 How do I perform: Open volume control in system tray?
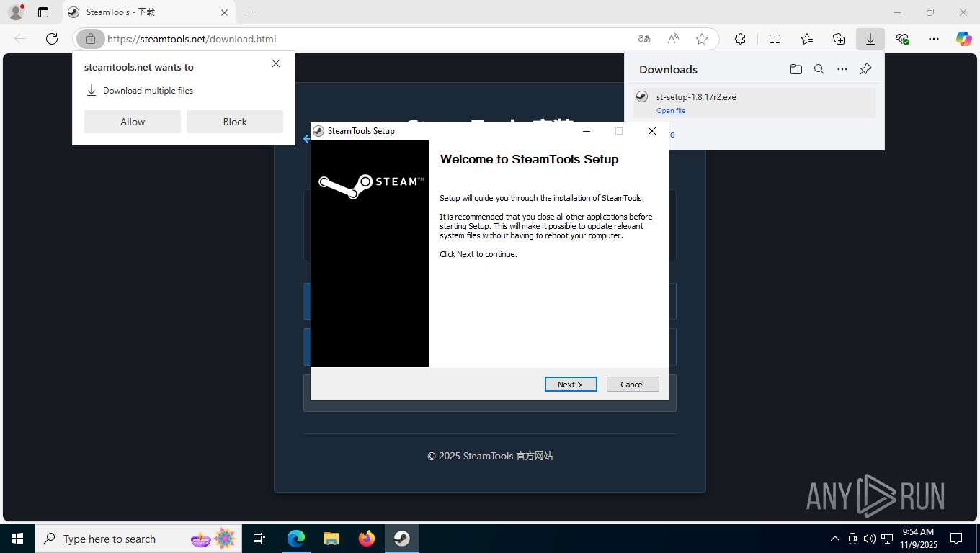pos(869,539)
